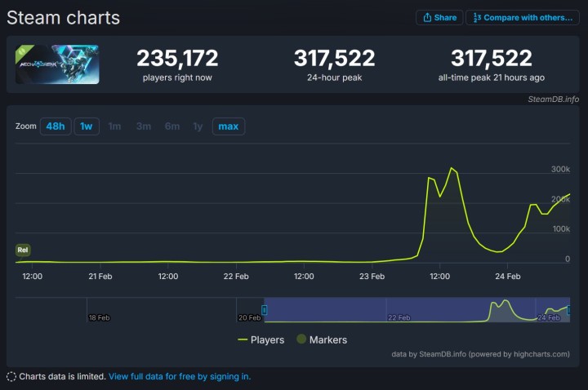Screen dimensions: 588x390
Task: Set chart zoom to 1y
Action: click(x=198, y=126)
